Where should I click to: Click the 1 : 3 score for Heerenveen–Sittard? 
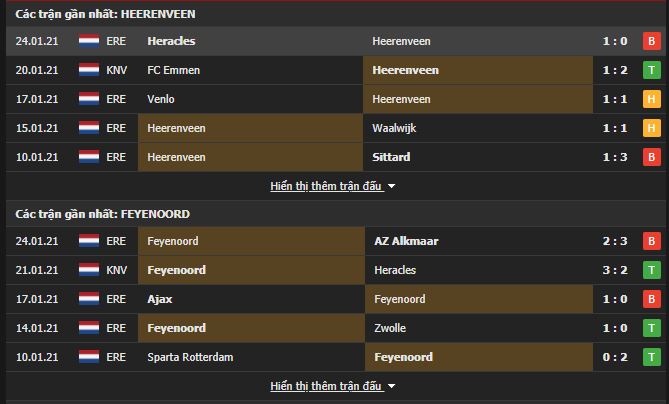point(615,157)
